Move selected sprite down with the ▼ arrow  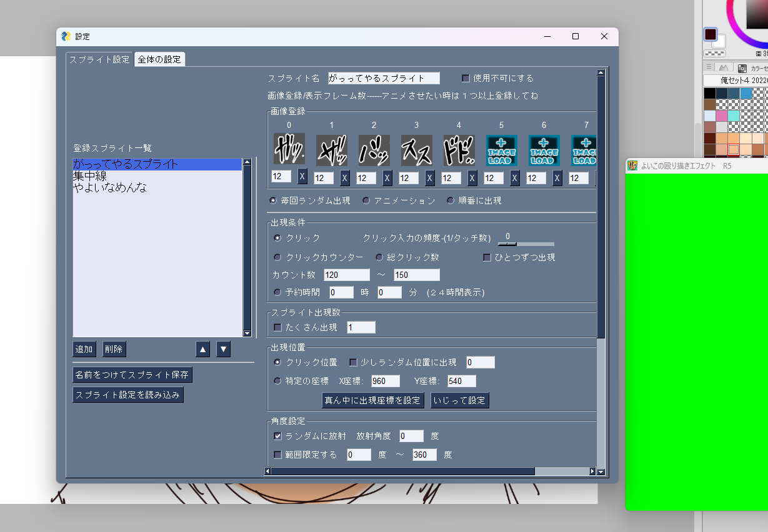(x=223, y=349)
